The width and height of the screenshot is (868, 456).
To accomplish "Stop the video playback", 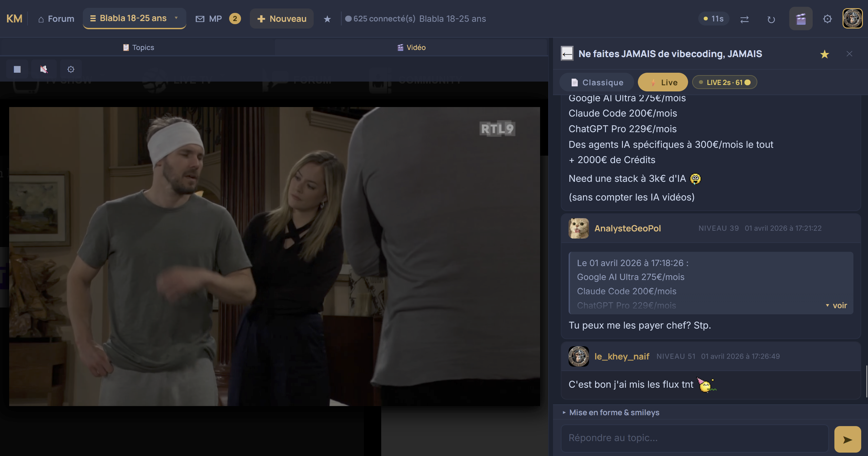I will coord(17,69).
